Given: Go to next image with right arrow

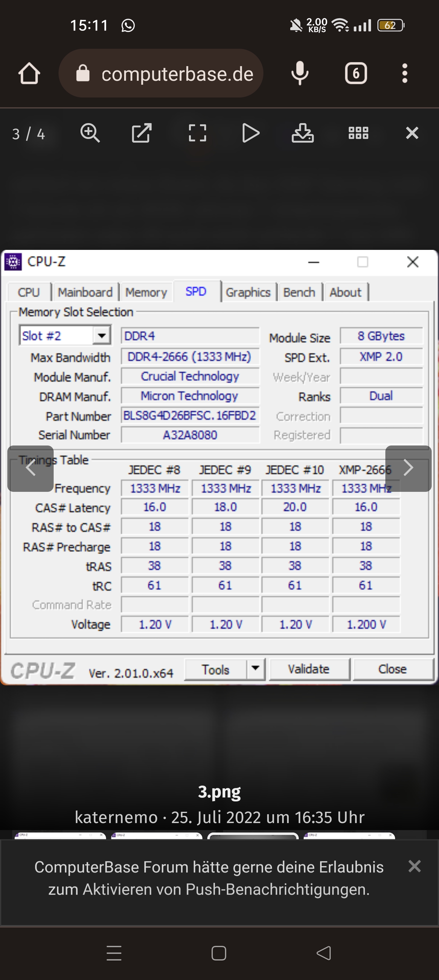Looking at the screenshot, I should tap(408, 468).
